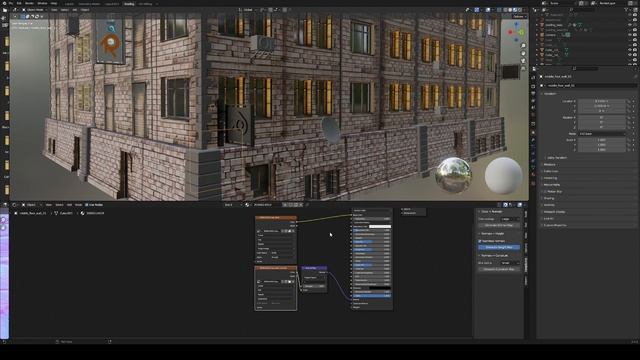Click the white Base Color swatch

pyautogui.click(x=380, y=227)
